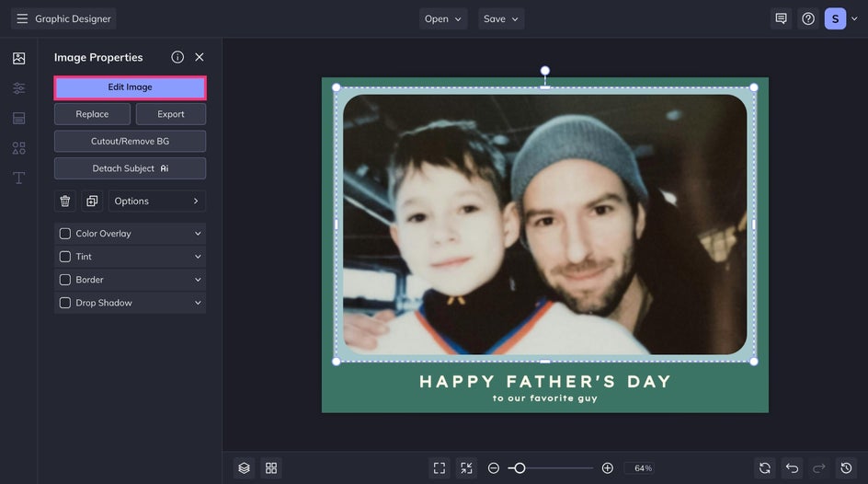Screen dimensions: 868x484
Task: Expand the account dropdown arrow
Action: (854, 18)
